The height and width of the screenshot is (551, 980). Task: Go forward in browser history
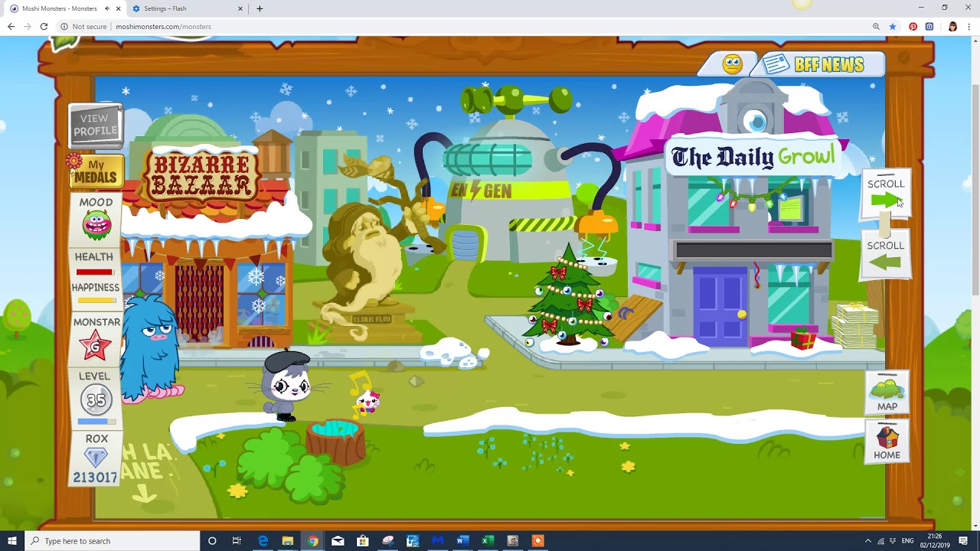point(27,26)
